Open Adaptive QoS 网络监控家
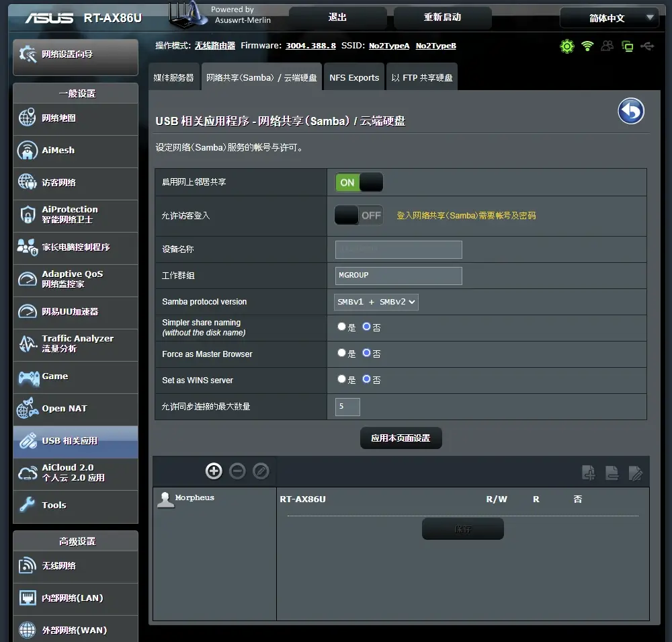Viewport: 672px width, 642px height. click(75, 280)
